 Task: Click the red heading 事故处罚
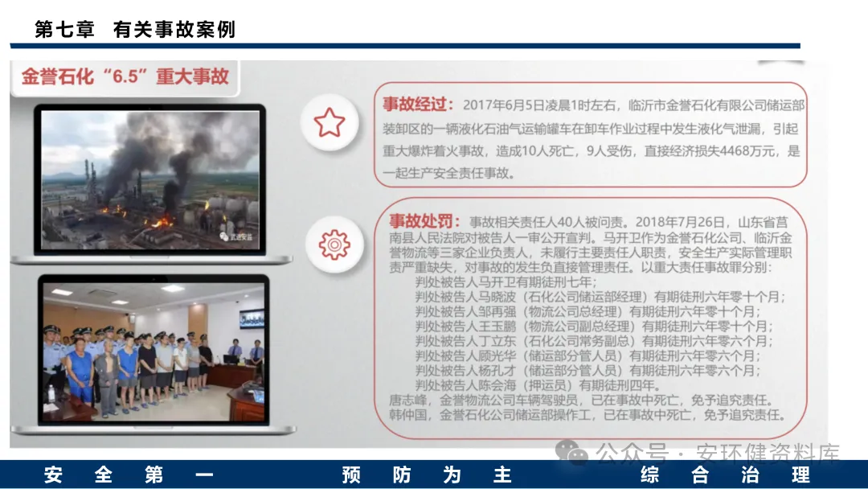click(x=424, y=221)
